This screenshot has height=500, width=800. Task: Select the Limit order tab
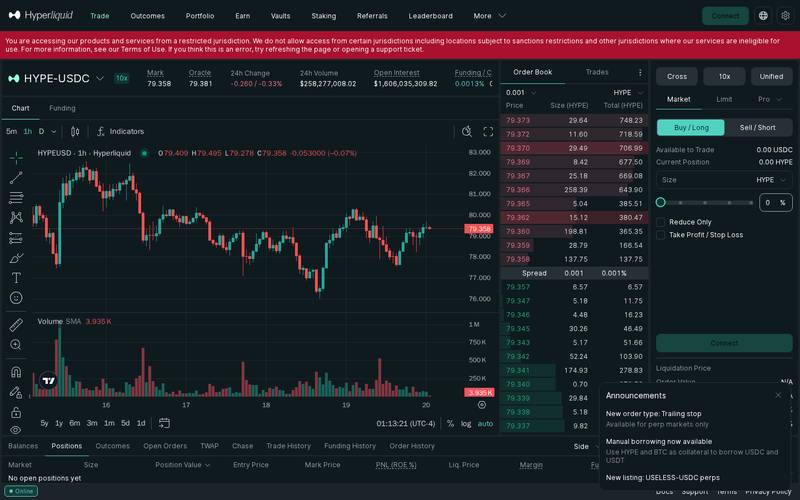pos(724,99)
